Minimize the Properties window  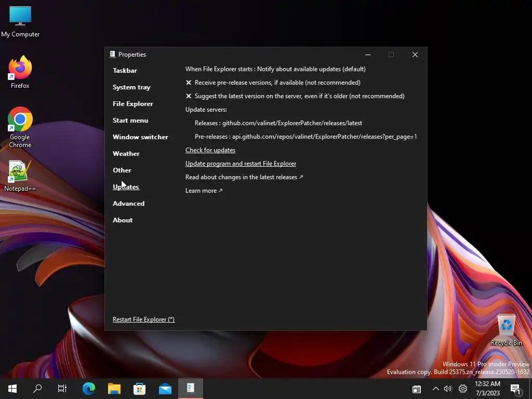pos(368,55)
